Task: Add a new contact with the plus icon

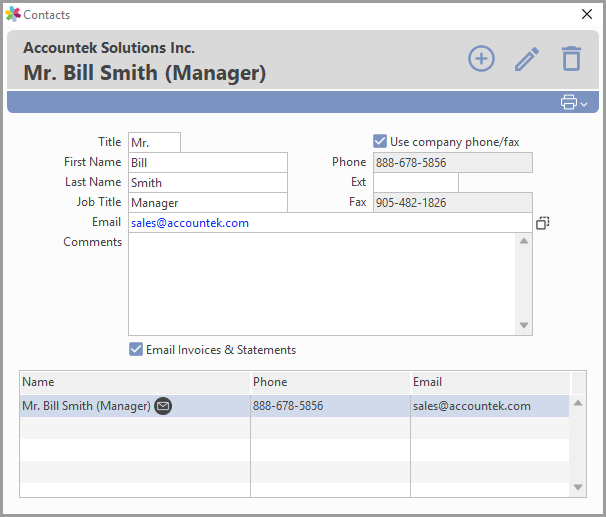Action: (x=481, y=59)
